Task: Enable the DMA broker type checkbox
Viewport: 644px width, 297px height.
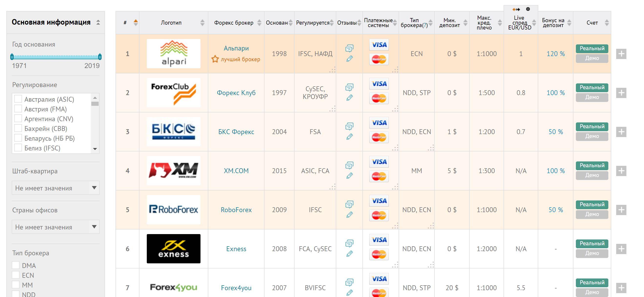Action: 16,265
